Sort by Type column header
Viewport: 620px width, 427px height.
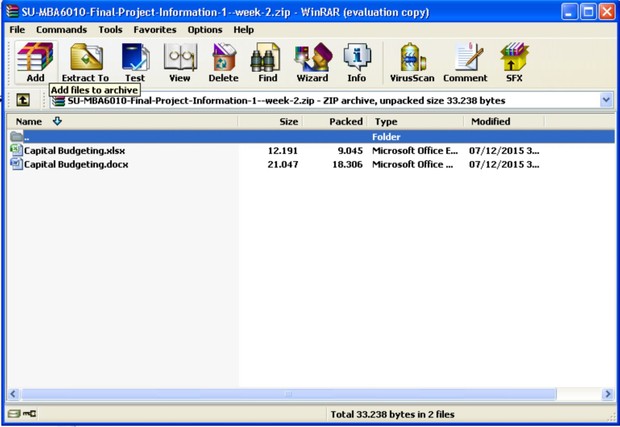coord(415,121)
